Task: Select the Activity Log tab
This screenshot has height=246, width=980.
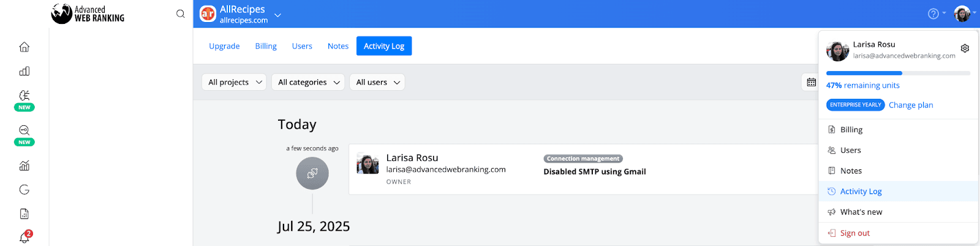Action: pyautogui.click(x=384, y=46)
